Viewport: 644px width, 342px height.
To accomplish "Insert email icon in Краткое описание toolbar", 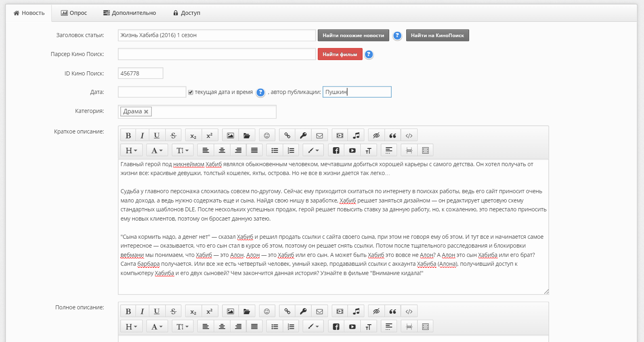I will coord(319,136).
